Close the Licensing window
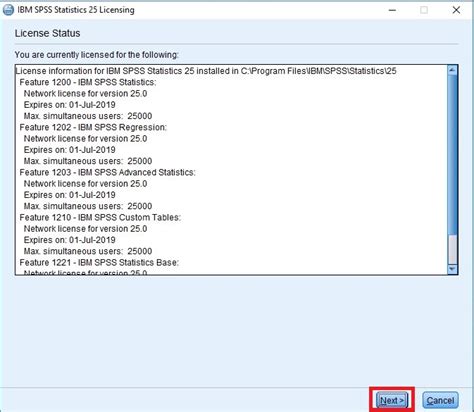The image size is (474, 412). (x=456, y=10)
